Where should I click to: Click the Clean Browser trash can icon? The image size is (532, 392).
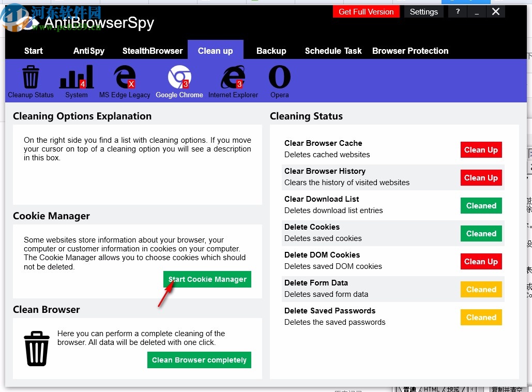[x=36, y=348]
